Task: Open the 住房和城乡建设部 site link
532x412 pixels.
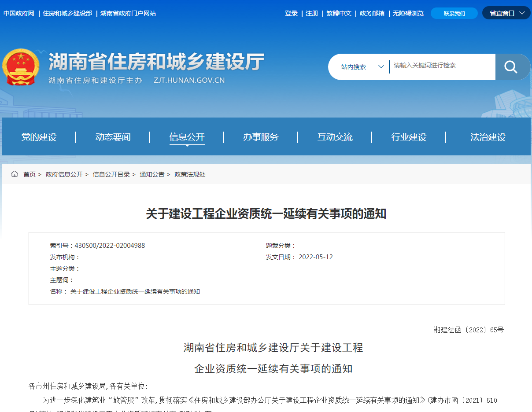Action: [68, 13]
